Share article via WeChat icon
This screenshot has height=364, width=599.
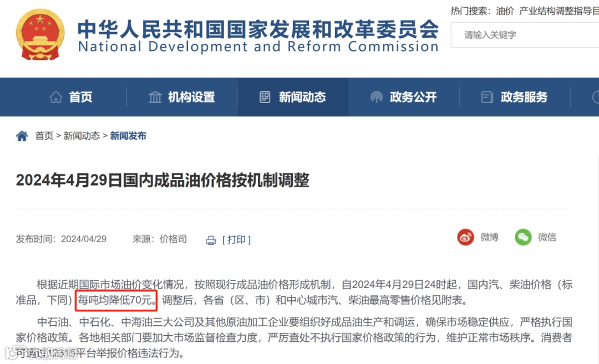(523, 237)
